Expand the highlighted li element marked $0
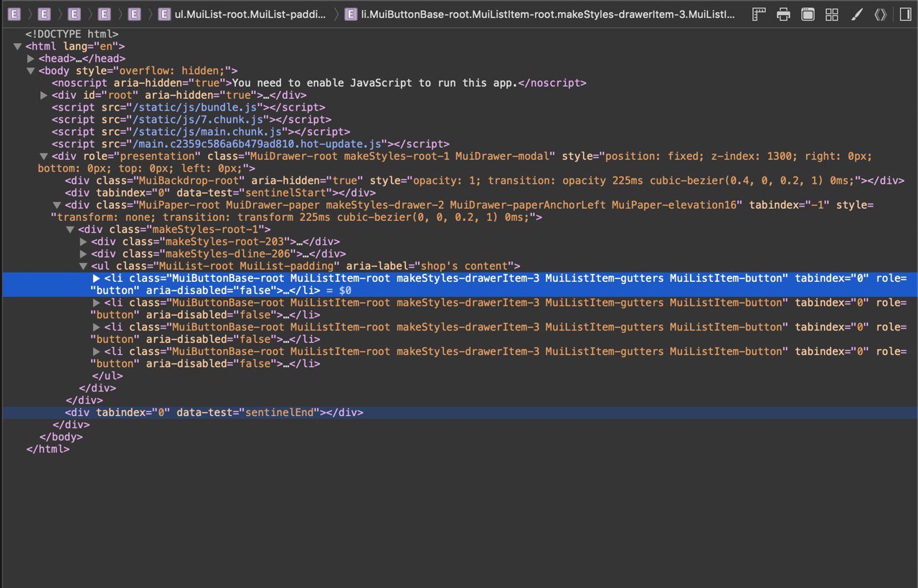This screenshot has width=918, height=588. point(97,278)
